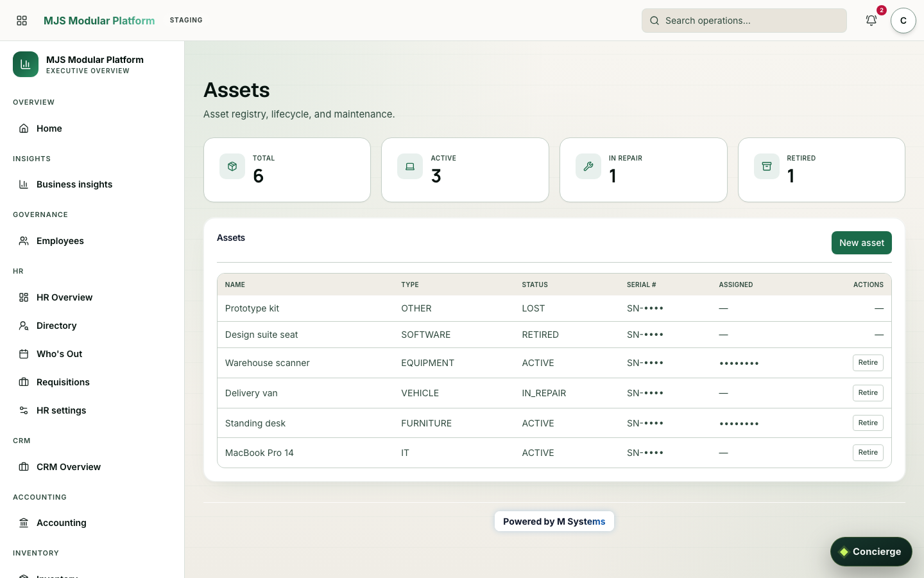924x578 pixels.
Task: Open Requisitions page
Action: (92, 382)
